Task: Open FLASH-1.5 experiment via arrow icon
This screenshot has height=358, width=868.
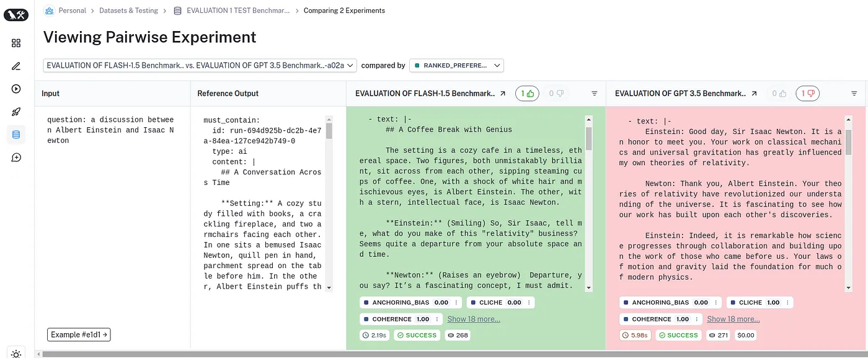Action: (503, 94)
